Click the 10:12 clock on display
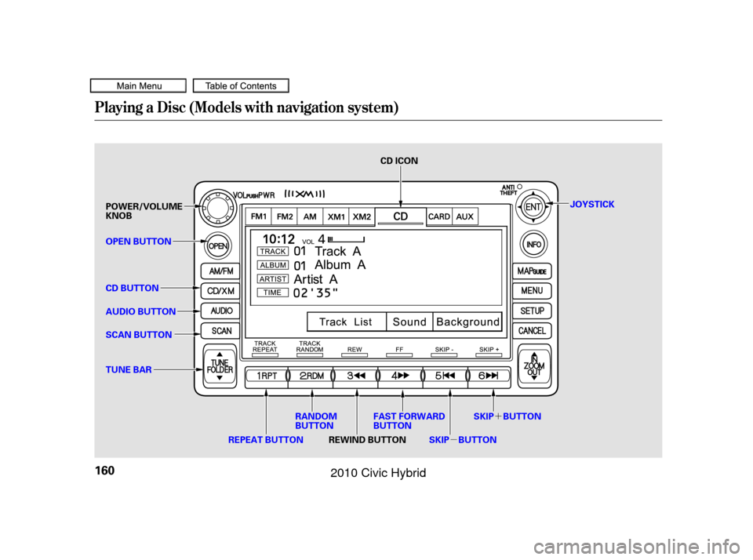The height and width of the screenshot is (560, 753). [278, 239]
